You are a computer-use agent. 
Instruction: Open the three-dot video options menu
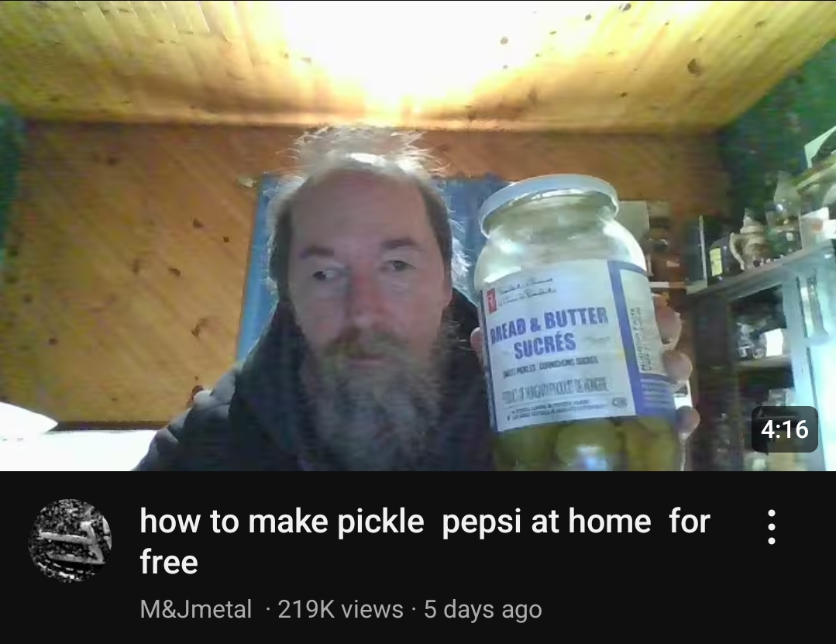771,527
